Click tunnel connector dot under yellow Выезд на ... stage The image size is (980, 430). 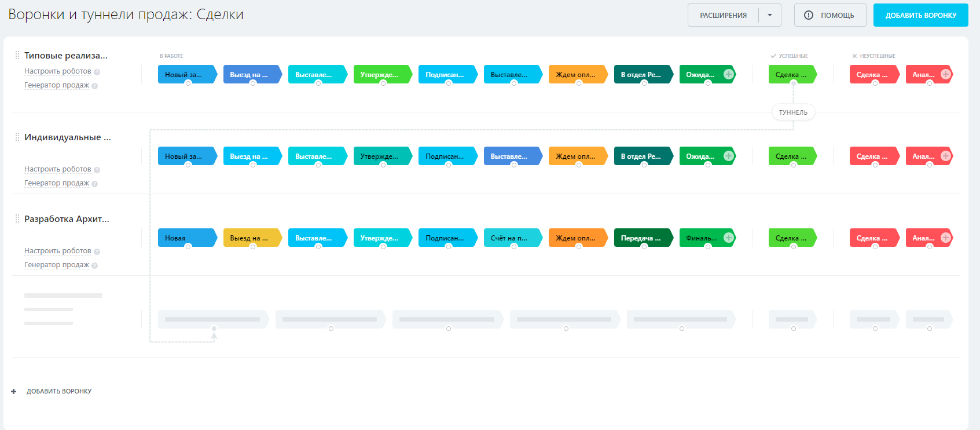pyautogui.click(x=253, y=247)
